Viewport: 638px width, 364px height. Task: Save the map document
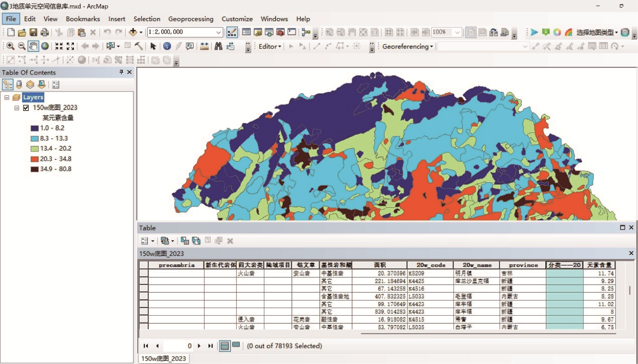click(33, 32)
